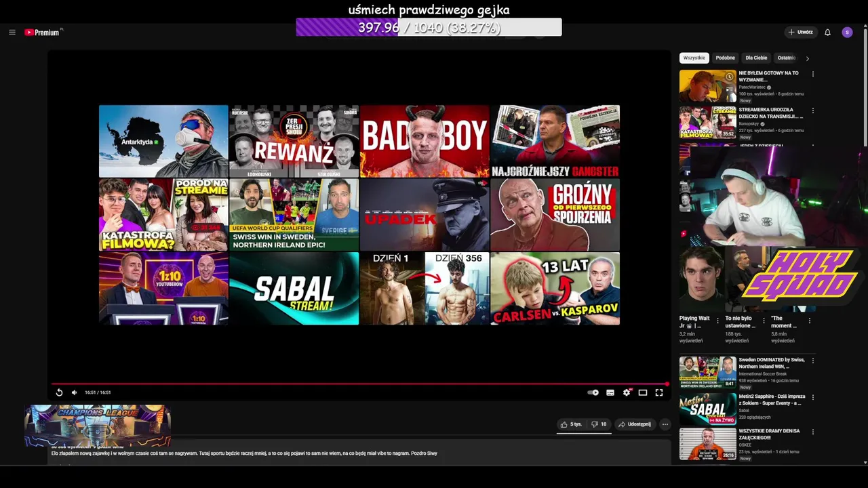Select the Ostatnio filter chip
The width and height of the screenshot is (868, 488).
[x=787, y=58]
